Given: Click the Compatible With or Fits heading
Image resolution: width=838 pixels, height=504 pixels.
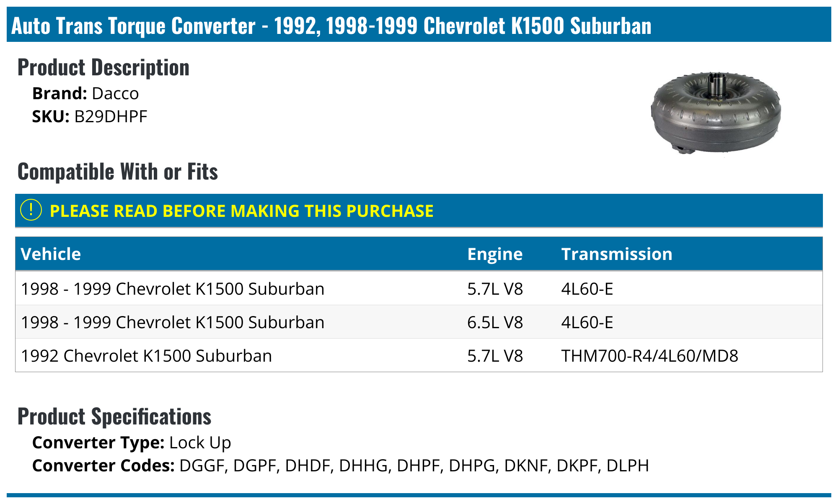Looking at the screenshot, I should 118,172.
